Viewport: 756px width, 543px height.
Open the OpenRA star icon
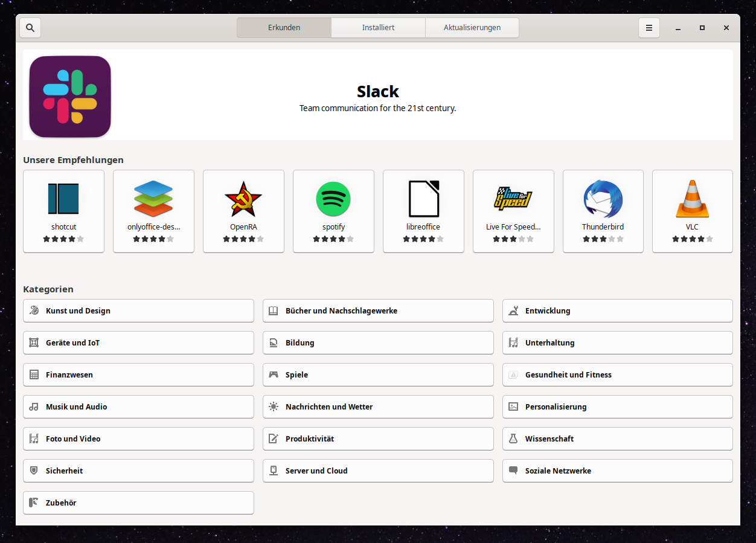point(243,199)
